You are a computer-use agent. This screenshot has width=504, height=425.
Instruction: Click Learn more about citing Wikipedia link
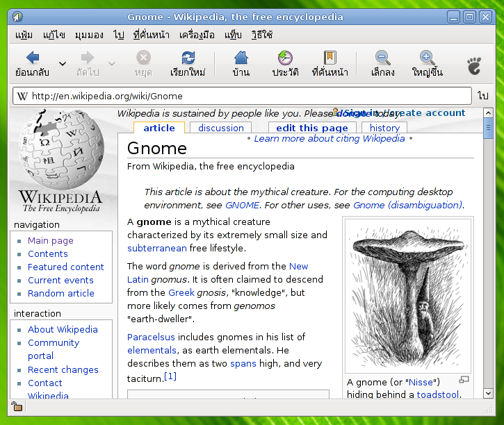point(330,139)
